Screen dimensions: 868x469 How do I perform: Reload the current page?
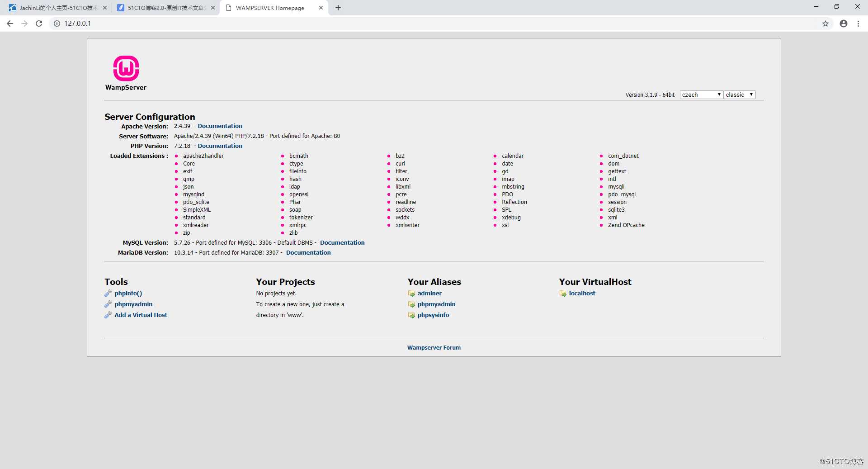pos(39,24)
